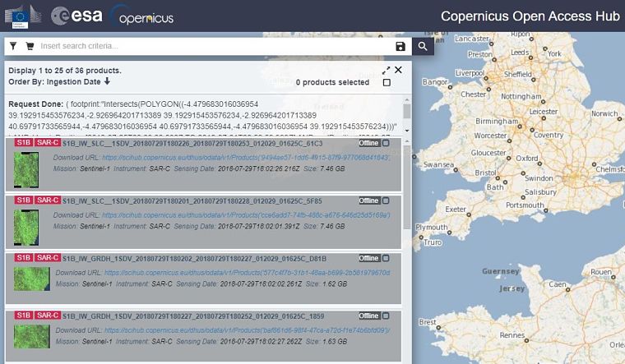Click the European Commission logo

[23, 16]
